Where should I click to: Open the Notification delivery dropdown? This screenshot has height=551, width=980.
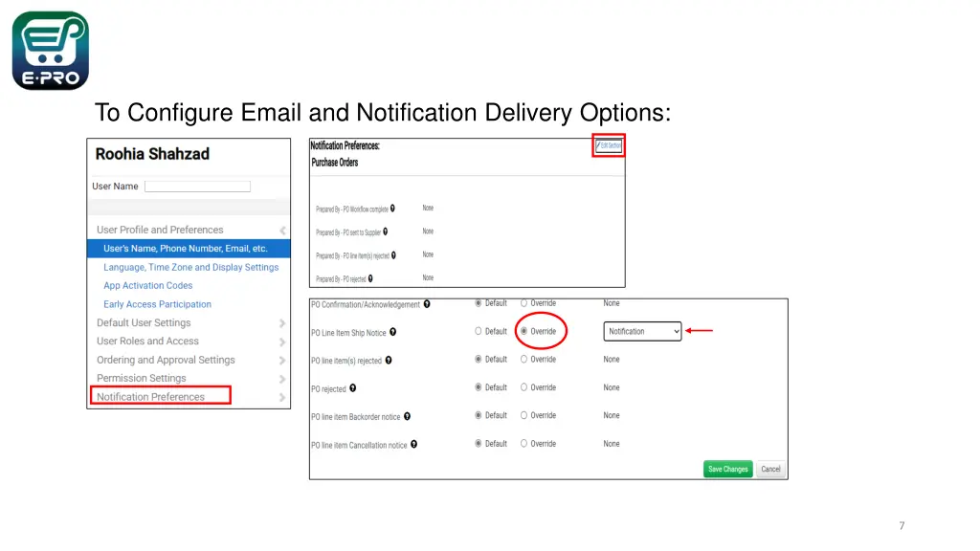[642, 331]
